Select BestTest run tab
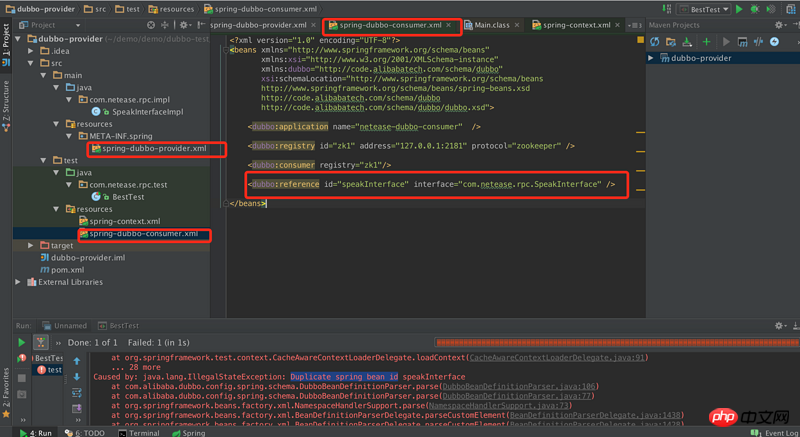 [x=119, y=326]
